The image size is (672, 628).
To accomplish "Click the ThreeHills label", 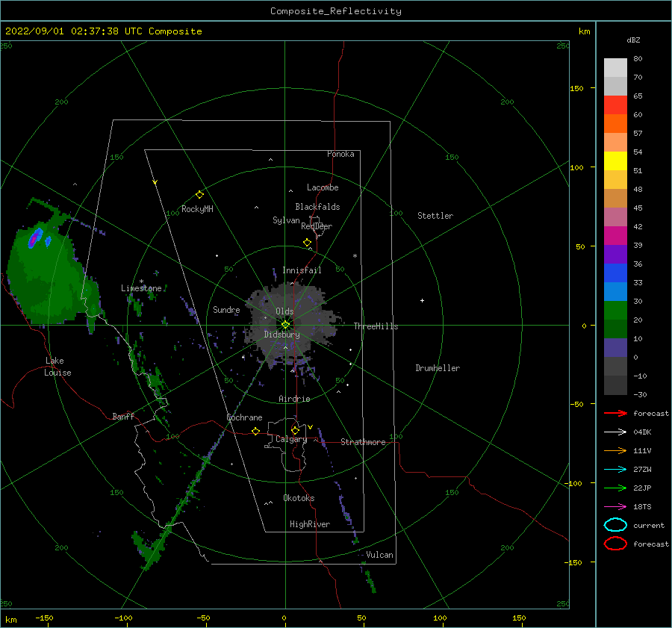I will point(376,326).
